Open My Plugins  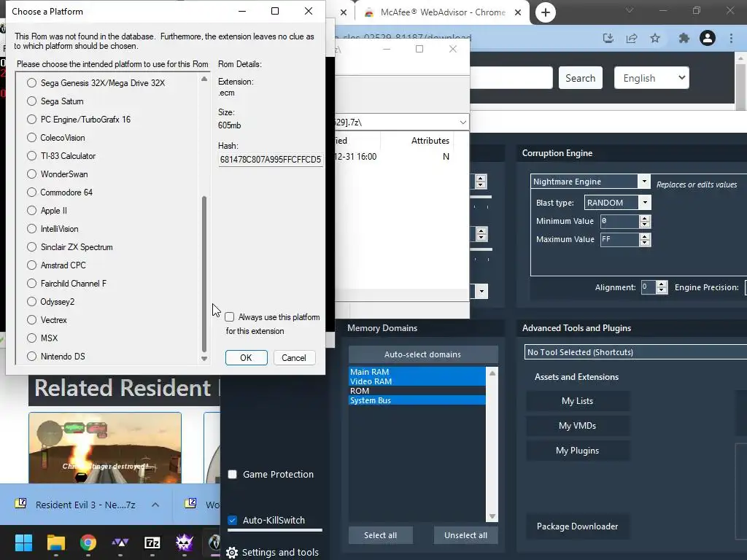(578, 451)
